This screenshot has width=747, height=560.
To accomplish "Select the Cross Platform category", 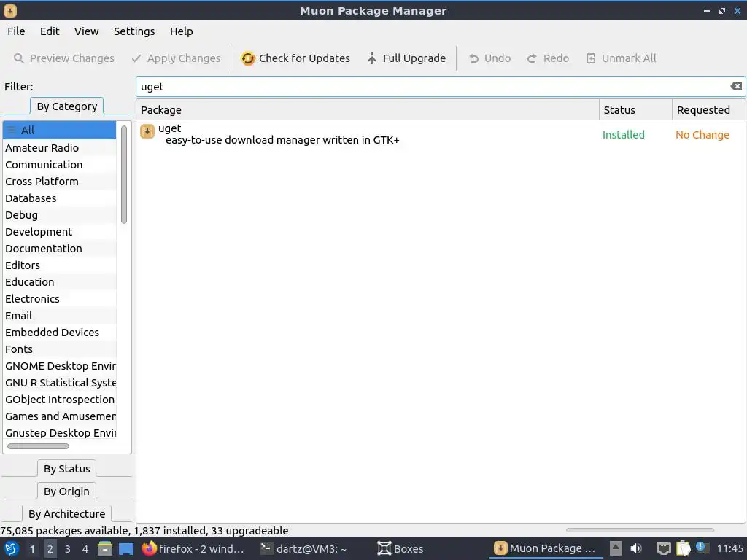I will pyautogui.click(x=59, y=182).
